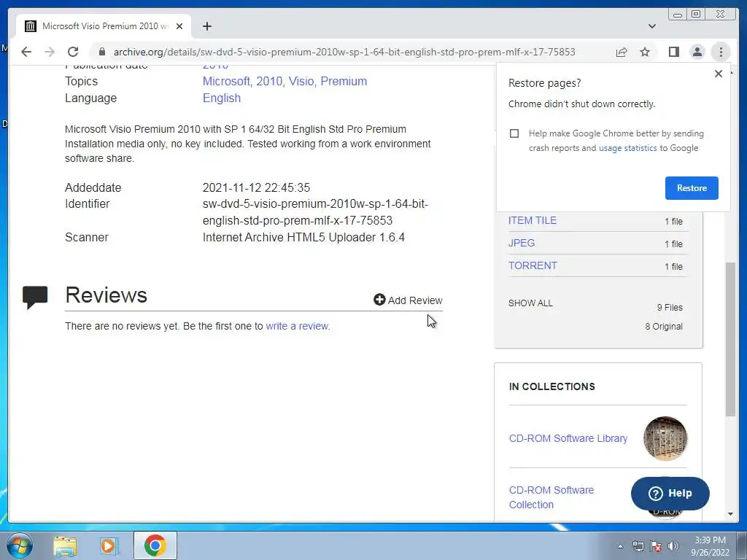Open Action Center flag icon
This screenshot has height=560, width=747.
pos(656,546)
